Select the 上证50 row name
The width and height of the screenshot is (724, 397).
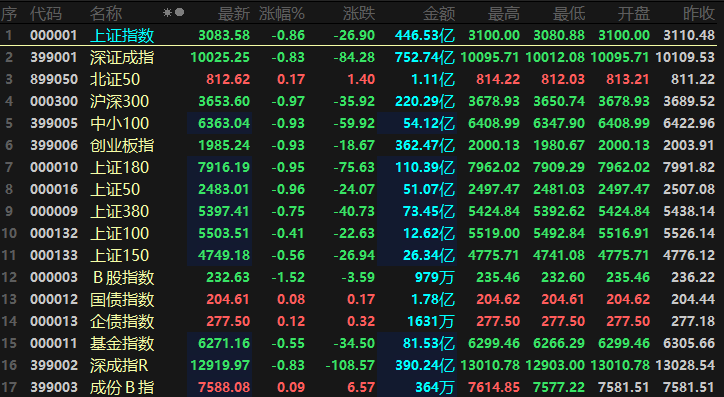click(115, 189)
